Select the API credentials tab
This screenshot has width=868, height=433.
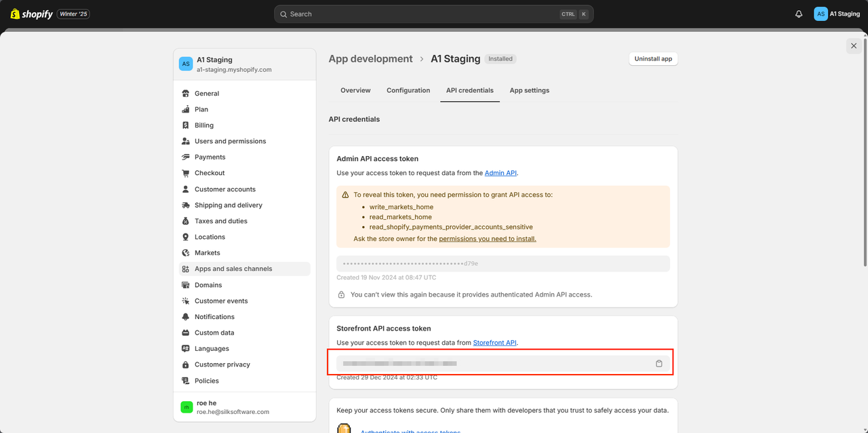tap(470, 90)
